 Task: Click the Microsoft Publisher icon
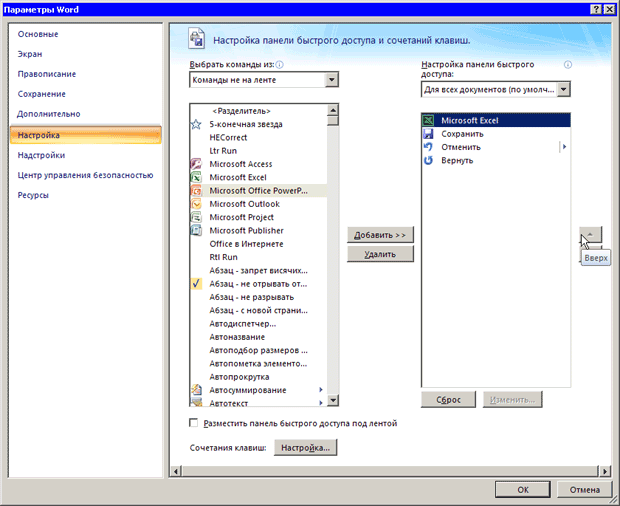click(x=196, y=230)
